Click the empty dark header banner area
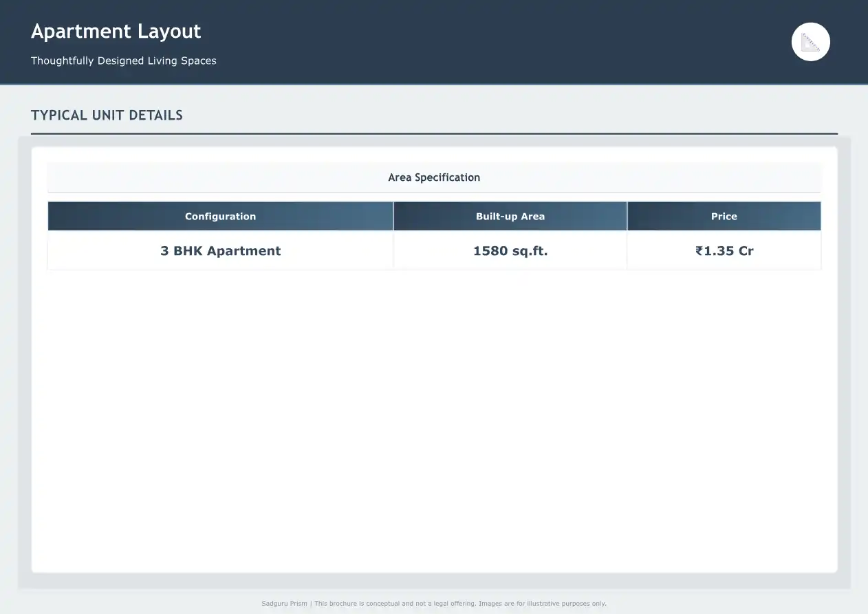This screenshot has height=614, width=868. pyautogui.click(x=481, y=41)
